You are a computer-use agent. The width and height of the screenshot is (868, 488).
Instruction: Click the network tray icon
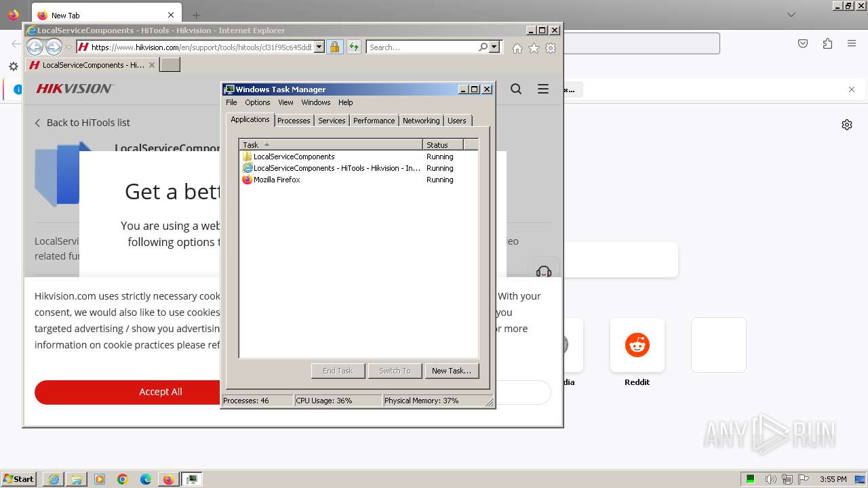coord(787,479)
